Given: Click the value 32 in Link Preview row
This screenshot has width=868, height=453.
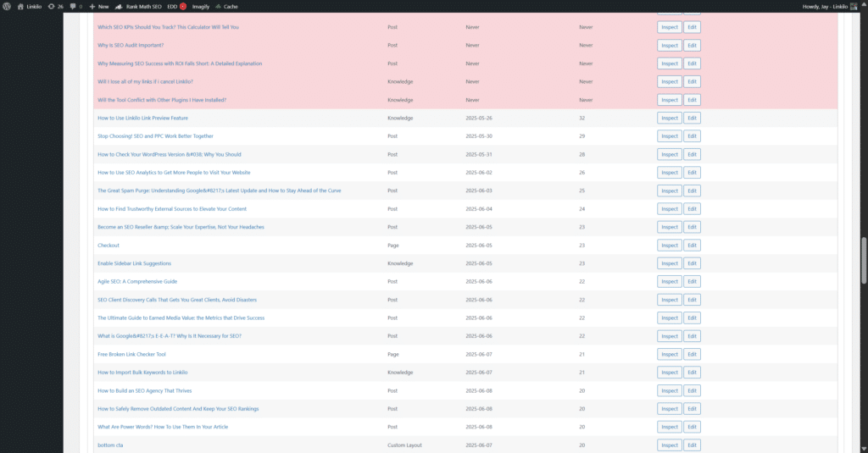Looking at the screenshot, I should 581,118.
